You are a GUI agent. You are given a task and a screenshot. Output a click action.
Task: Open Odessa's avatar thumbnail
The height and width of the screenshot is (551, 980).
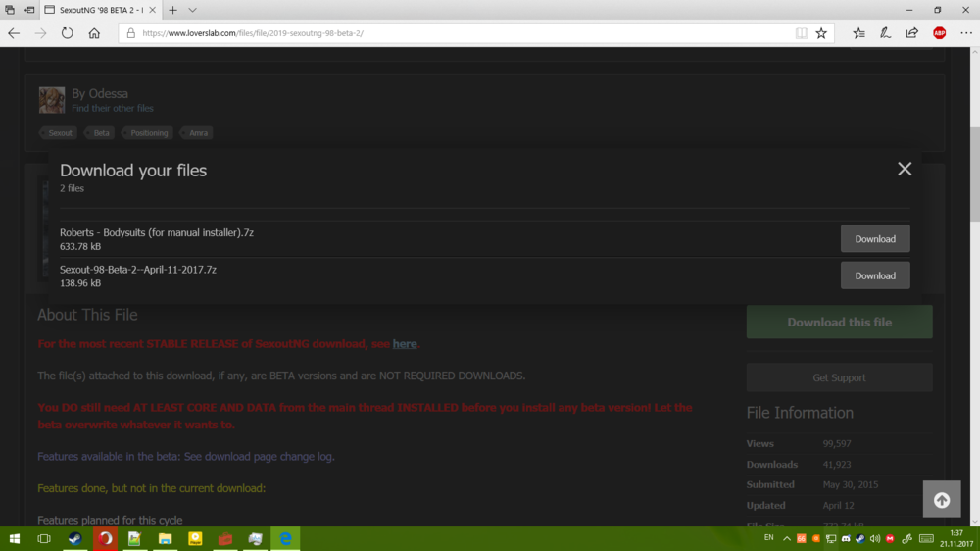52,100
